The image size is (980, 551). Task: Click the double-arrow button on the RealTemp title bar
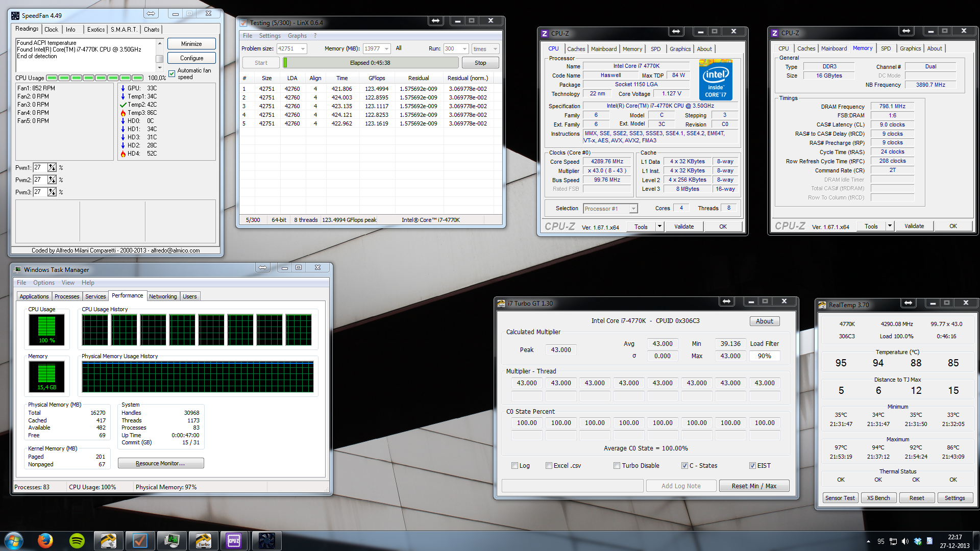click(909, 303)
